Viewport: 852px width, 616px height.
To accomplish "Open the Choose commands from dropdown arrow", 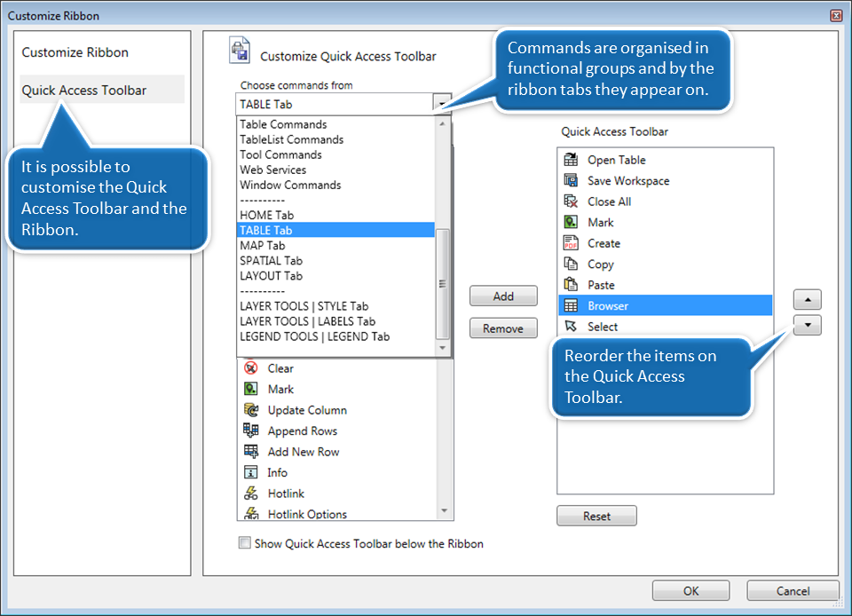I will tap(442, 103).
